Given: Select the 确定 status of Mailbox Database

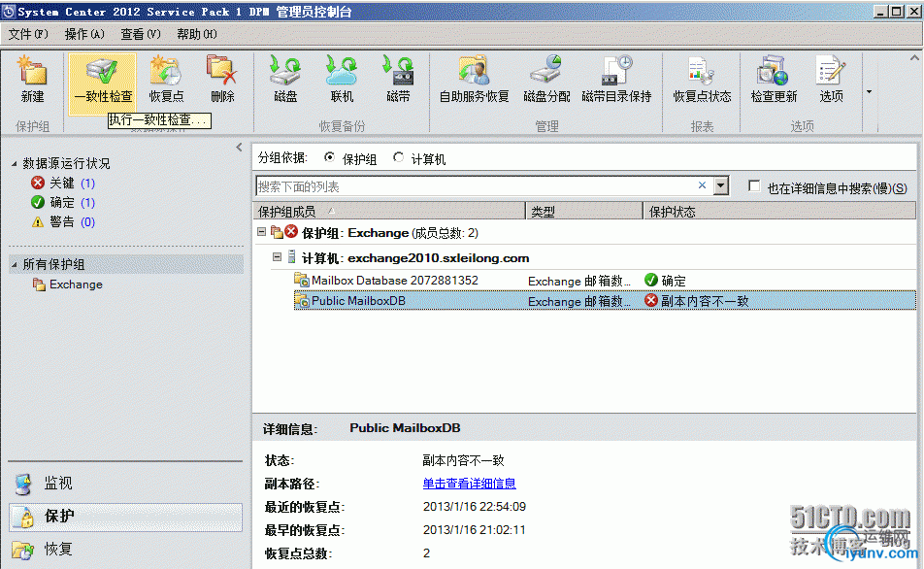Looking at the screenshot, I should coord(673,281).
